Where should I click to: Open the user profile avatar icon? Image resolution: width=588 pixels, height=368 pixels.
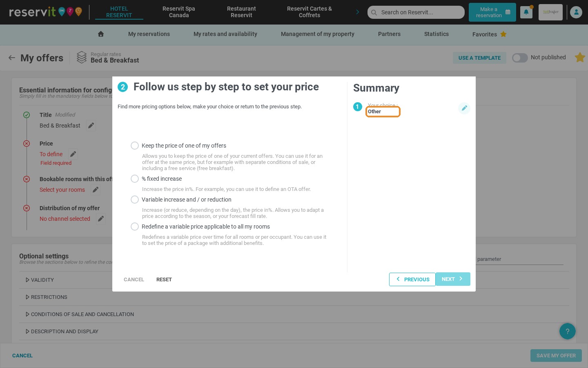(576, 12)
